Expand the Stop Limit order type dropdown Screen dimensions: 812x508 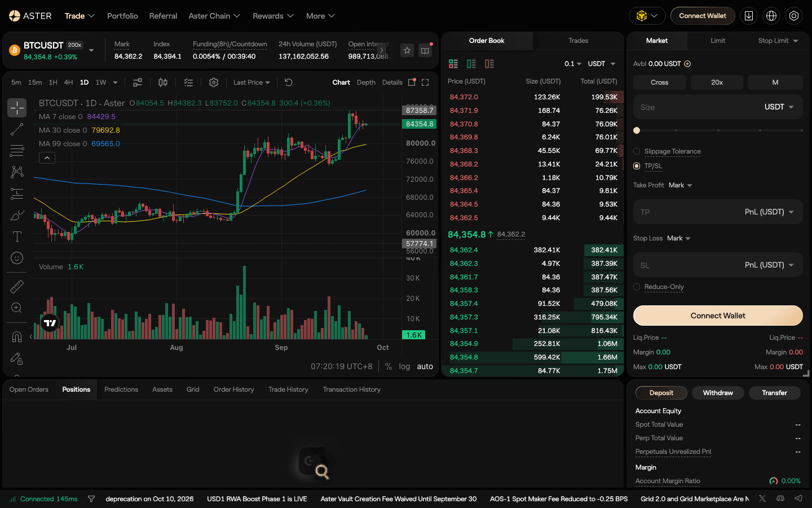(x=778, y=41)
